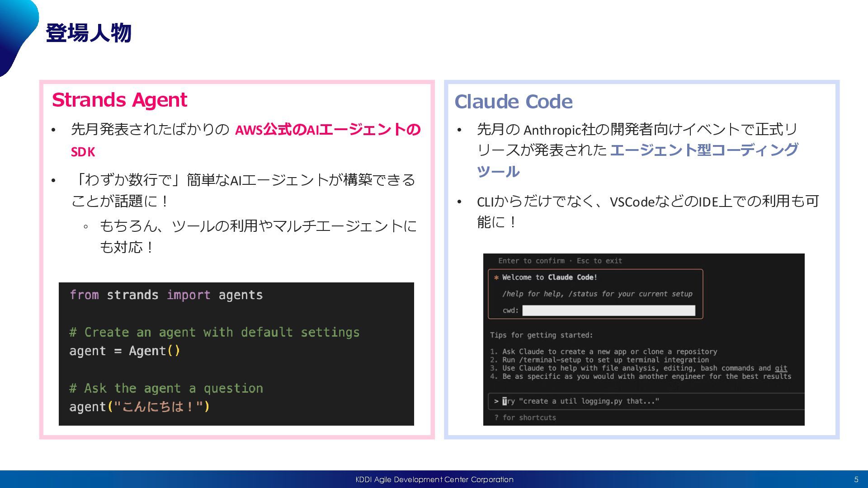Click the line ことが話題に！
The height and width of the screenshot is (488, 868).
coord(119,201)
